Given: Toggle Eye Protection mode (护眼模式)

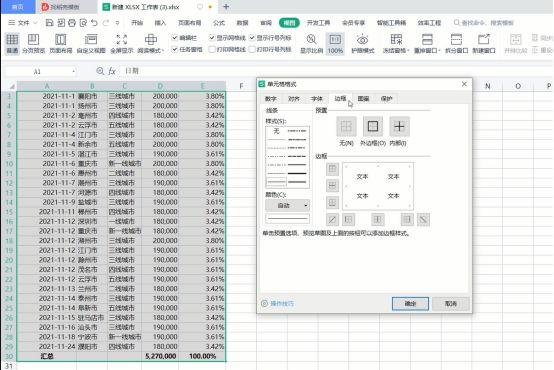Looking at the screenshot, I should (363, 43).
